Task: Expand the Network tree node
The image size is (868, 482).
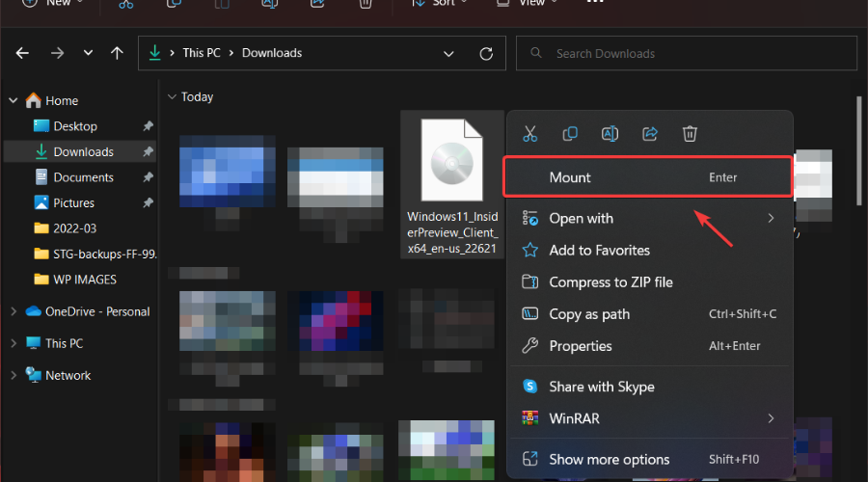Action: click(x=14, y=375)
